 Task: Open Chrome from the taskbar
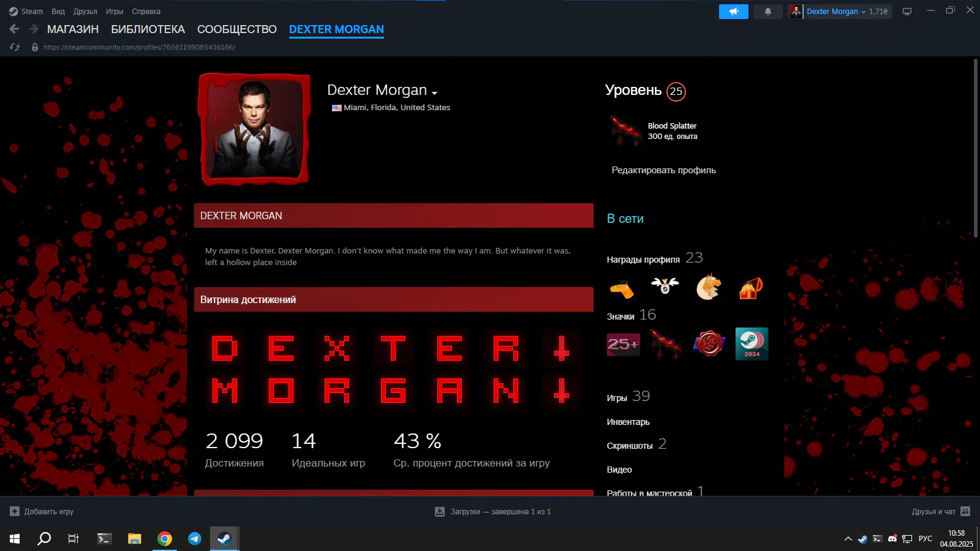[165, 539]
